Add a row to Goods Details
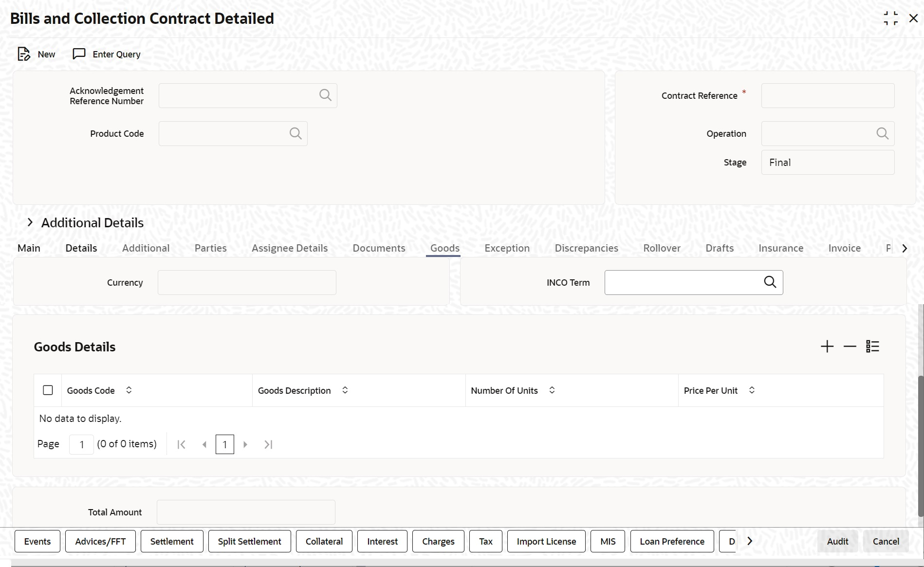Screen dimensions: 924x567 [827, 347]
